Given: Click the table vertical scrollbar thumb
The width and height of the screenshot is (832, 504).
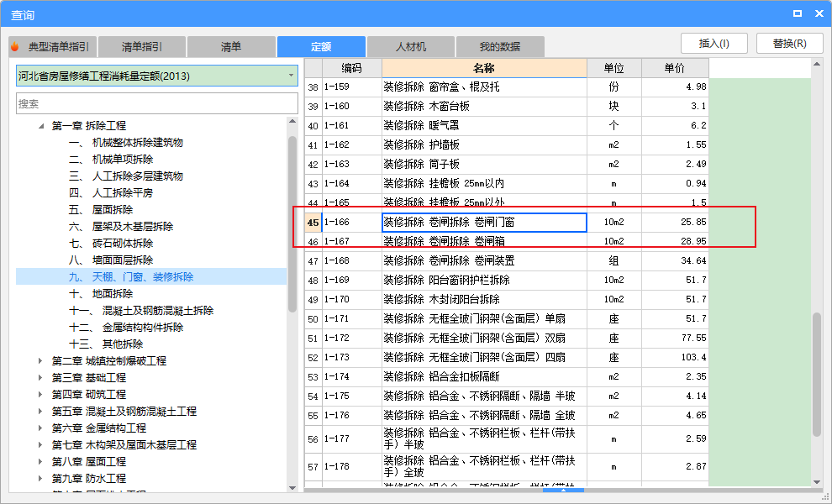Looking at the screenshot, I should coord(817,375).
